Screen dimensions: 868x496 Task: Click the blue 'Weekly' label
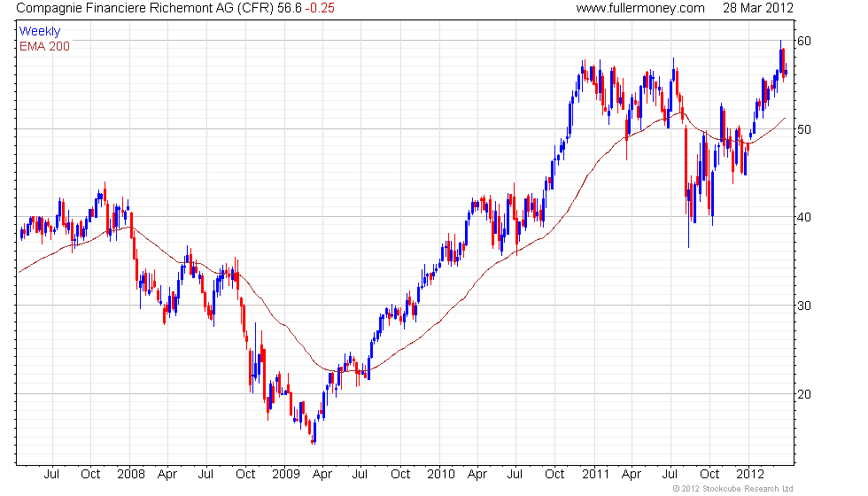[39, 31]
